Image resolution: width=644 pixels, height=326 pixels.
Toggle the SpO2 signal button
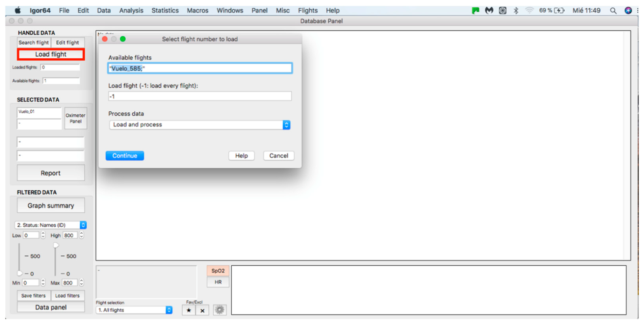coord(218,271)
